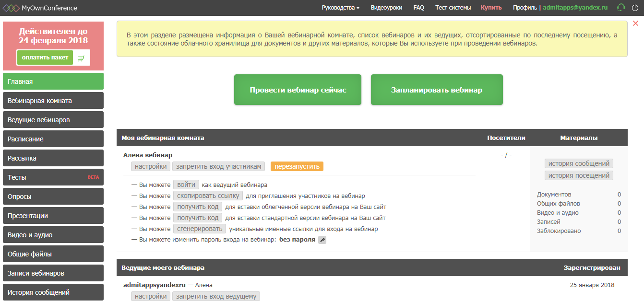Edit webinar password pencil icon
This screenshot has height=301, width=644.
pos(322,240)
